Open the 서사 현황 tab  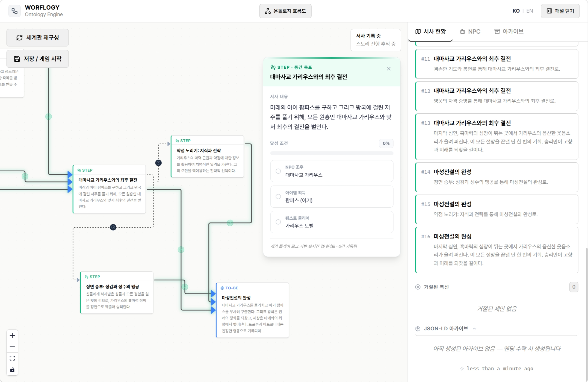click(x=430, y=31)
